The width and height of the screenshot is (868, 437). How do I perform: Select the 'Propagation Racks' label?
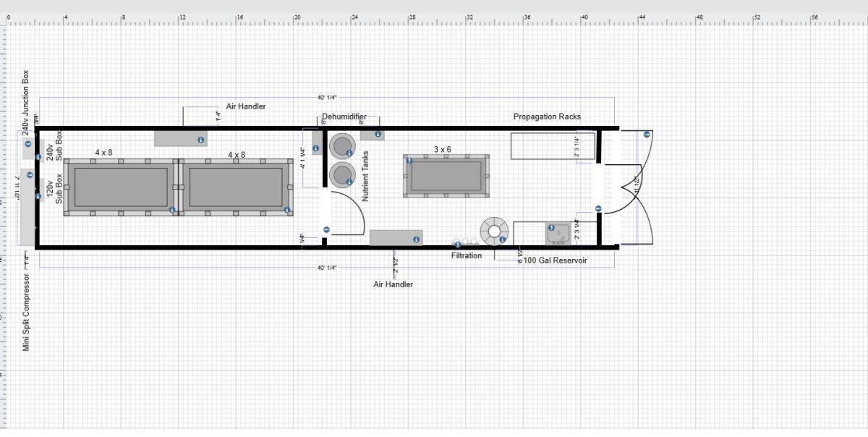click(547, 116)
